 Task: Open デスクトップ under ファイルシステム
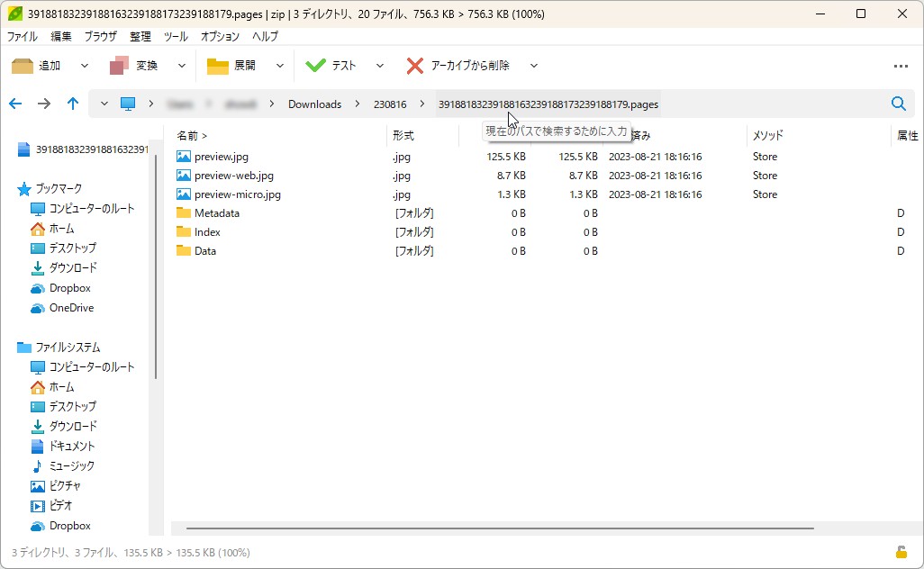pyautogui.click(x=63, y=407)
